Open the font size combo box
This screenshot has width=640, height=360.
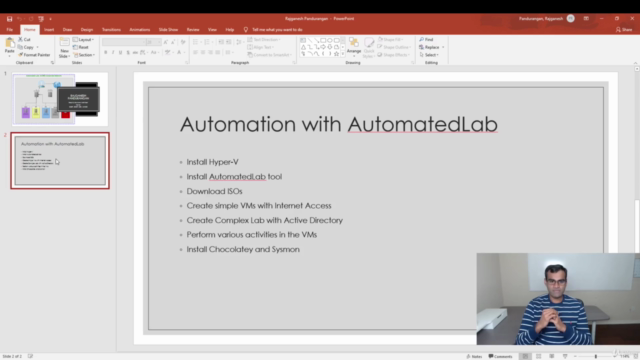coord(154,42)
